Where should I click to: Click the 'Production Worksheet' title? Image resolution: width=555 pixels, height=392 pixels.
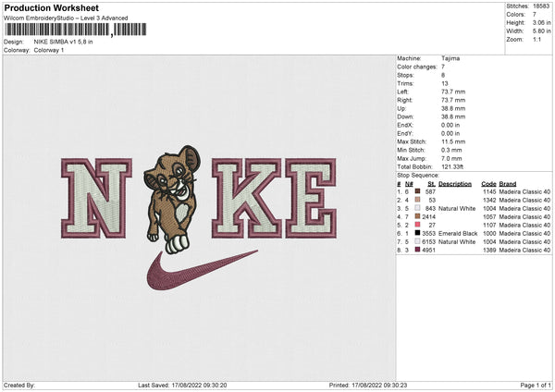click(52, 7)
